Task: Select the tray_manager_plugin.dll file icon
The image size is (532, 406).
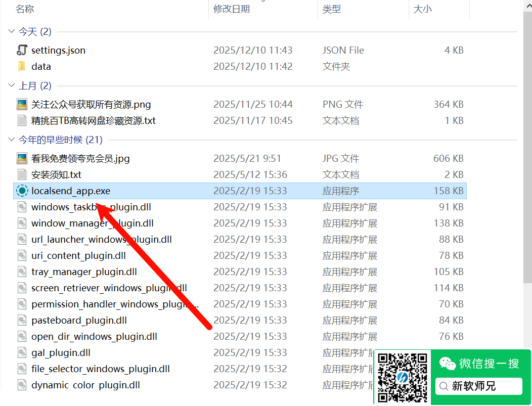Action: click(22, 272)
